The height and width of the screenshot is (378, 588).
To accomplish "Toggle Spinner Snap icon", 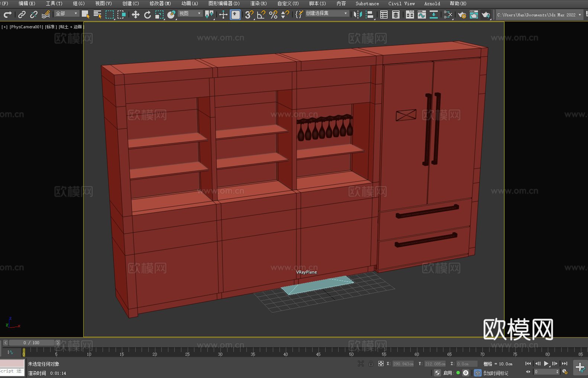I will pos(285,15).
